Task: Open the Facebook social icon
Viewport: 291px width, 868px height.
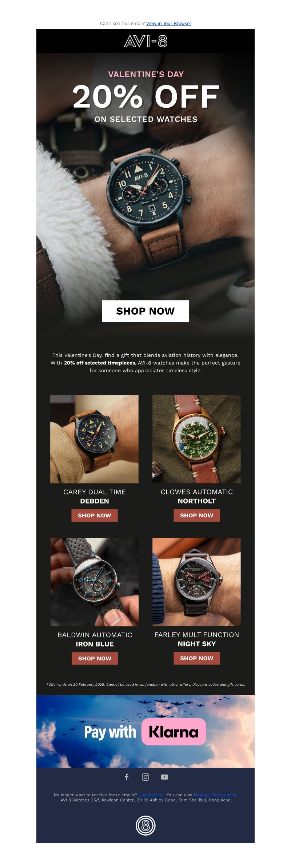Action: click(x=127, y=777)
